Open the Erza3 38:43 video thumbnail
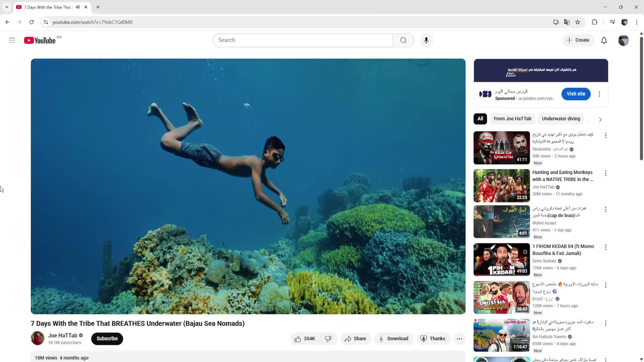The height and width of the screenshot is (362, 644). click(502, 297)
